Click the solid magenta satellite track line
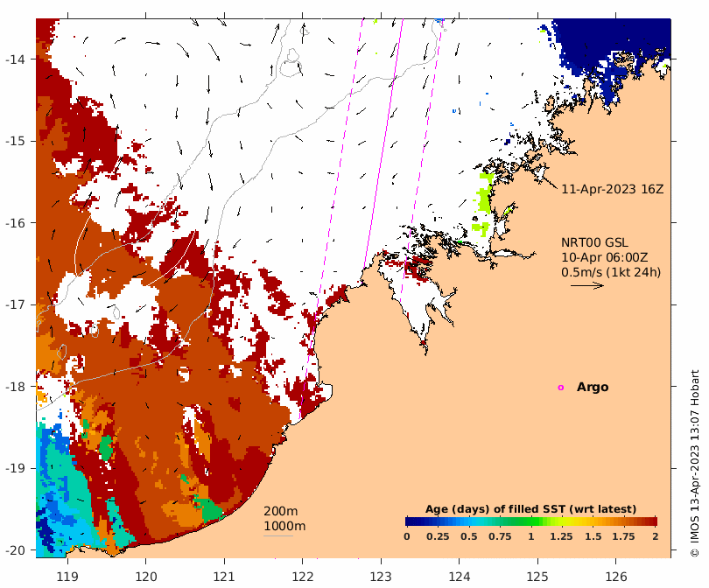The image size is (709, 588). pos(383,144)
